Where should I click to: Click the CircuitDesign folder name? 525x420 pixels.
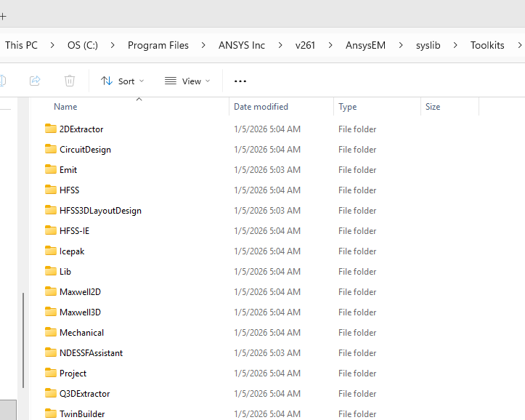tap(85, 150)
